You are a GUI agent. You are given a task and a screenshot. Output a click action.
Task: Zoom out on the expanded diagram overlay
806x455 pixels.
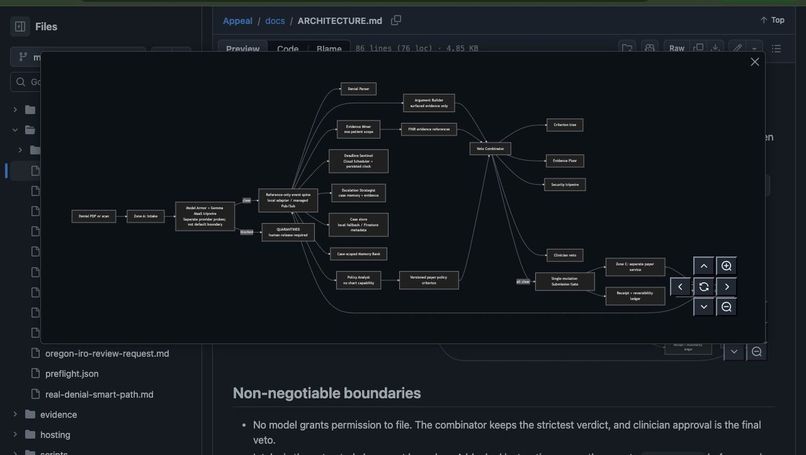726,307
